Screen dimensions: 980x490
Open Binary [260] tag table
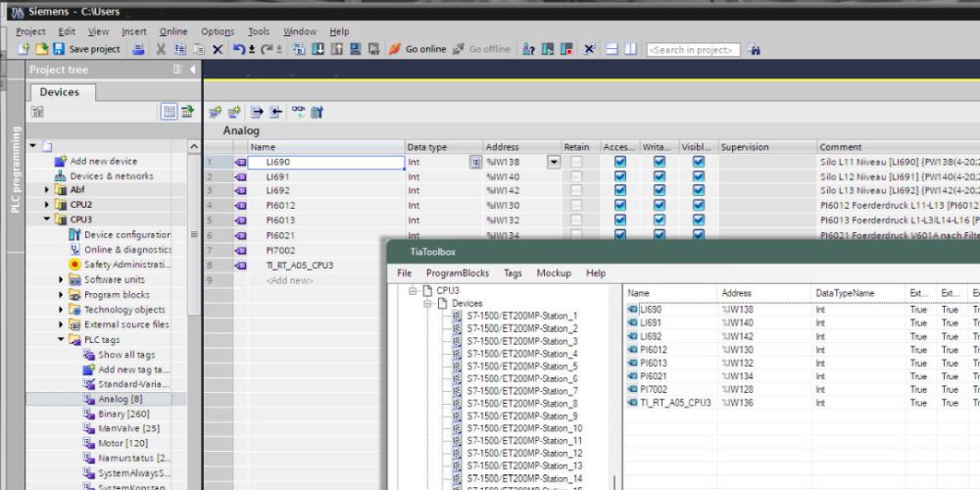[123, 414]
